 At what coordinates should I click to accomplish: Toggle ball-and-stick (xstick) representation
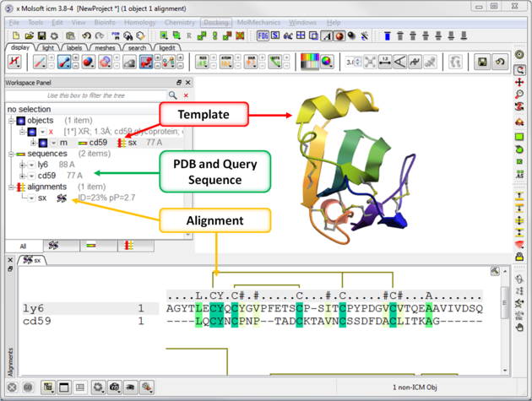(62, 62)
